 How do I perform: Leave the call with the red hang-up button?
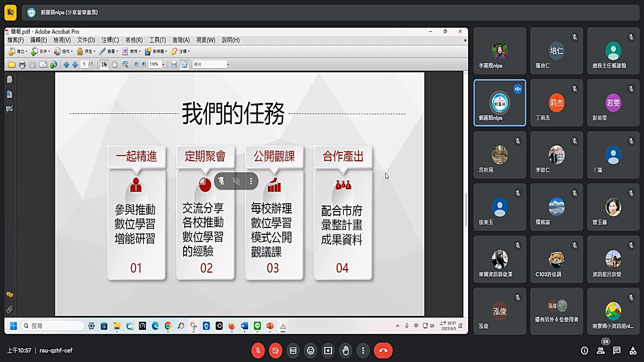pyautogui.click(x=383, y=351)
